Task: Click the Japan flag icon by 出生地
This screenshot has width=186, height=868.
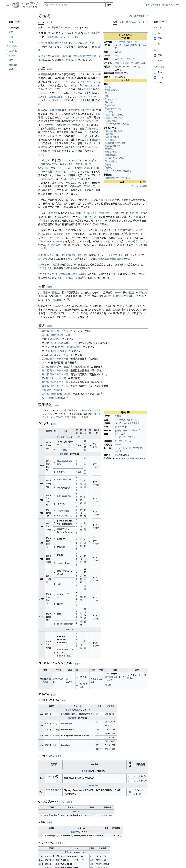Action: 116,45
